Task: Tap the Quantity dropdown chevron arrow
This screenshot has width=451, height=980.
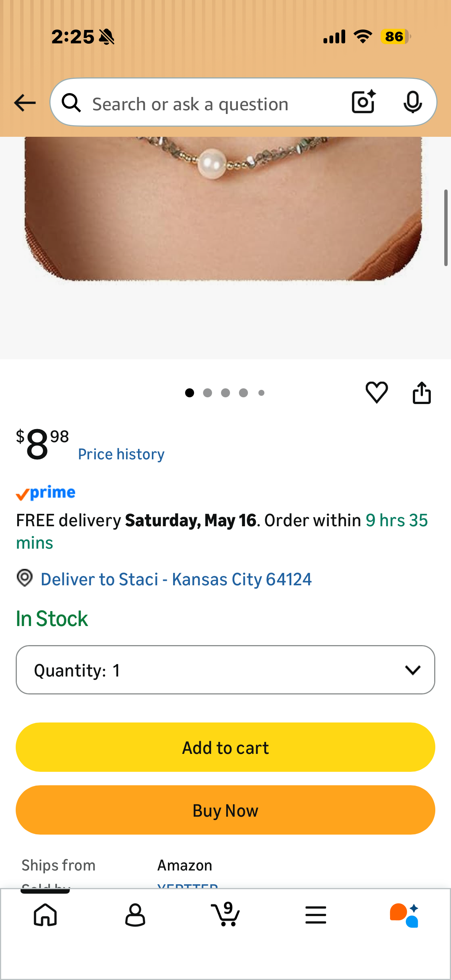Action: pos(412,670)
